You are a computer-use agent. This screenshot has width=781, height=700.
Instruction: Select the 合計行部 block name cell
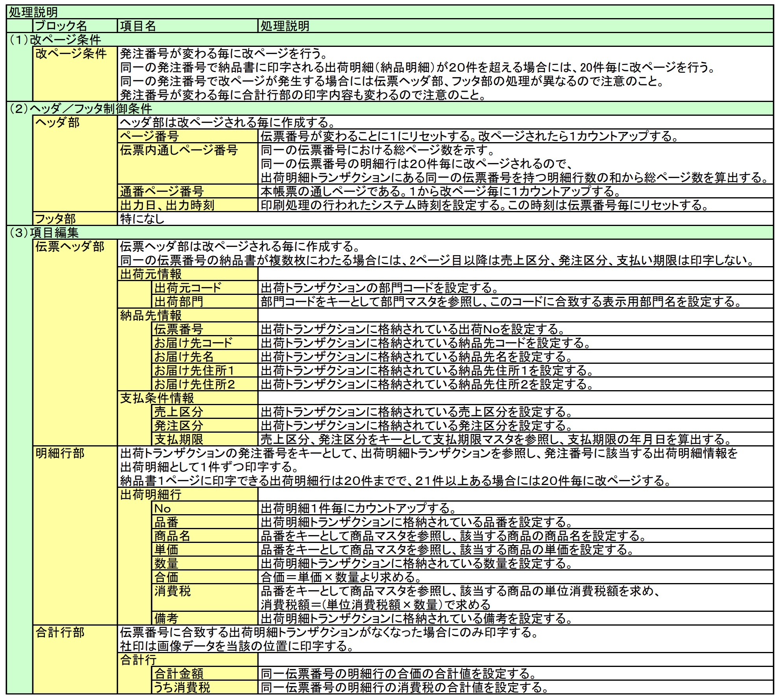[75, 660]
